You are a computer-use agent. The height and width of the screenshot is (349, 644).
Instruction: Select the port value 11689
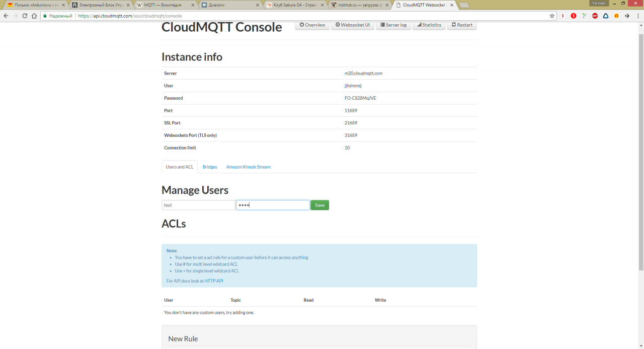pos(351,111)
